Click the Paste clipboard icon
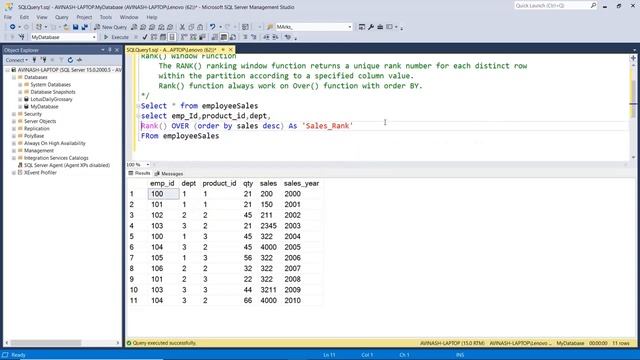 (x=200, y=27)
